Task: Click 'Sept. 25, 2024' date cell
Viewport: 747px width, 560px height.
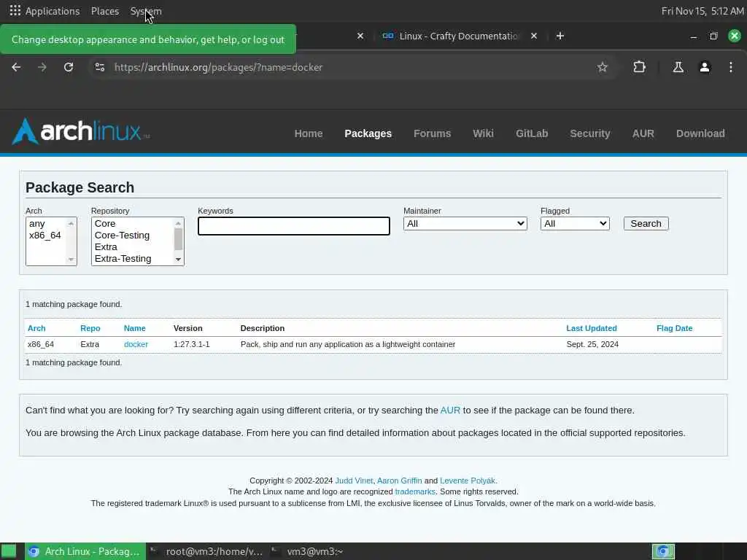Action: click(592, 344)
